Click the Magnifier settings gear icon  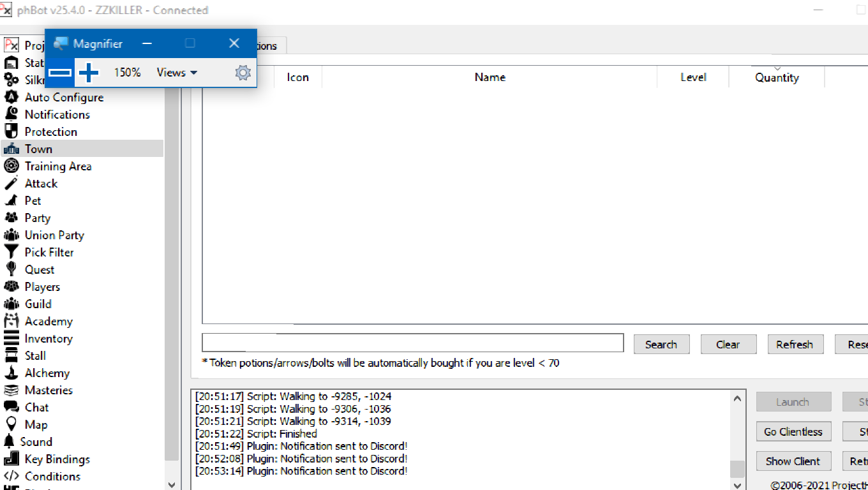point(243,73)
